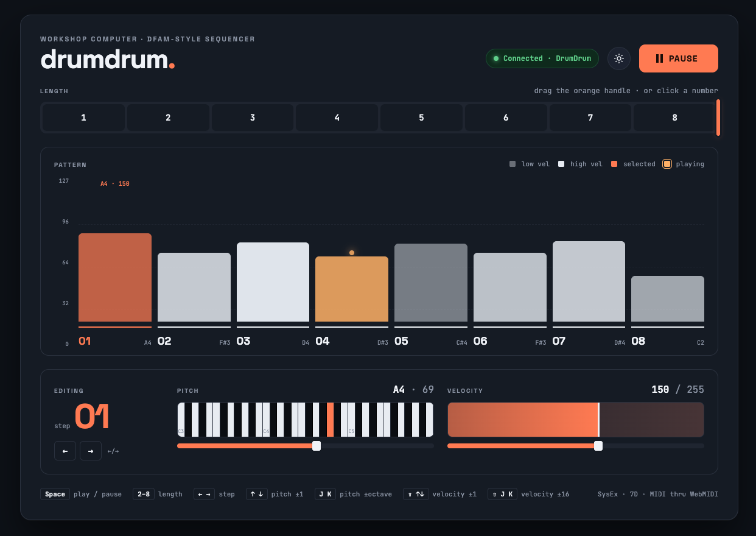Click the drumdrum logo title

108,60
